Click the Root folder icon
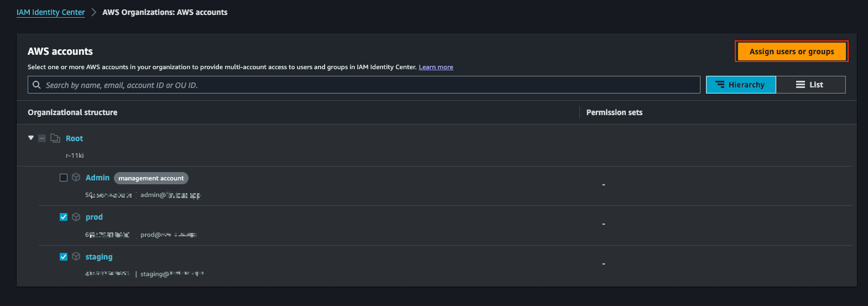The width and height of the screenshot is (868, 306). [55, 138]
